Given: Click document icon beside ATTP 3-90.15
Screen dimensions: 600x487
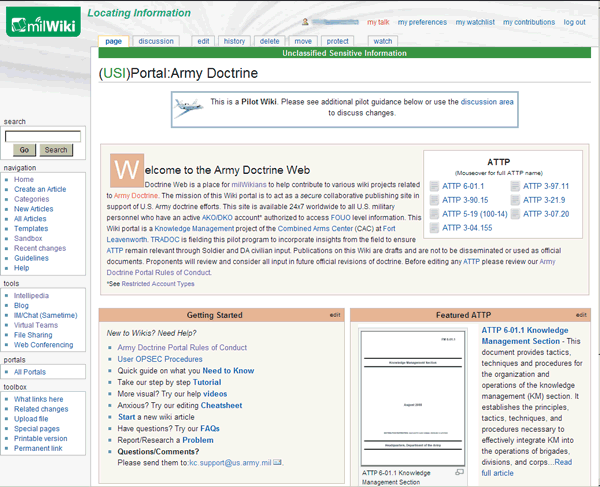Looking at the screenshot, I should click(x=433, y=200).
